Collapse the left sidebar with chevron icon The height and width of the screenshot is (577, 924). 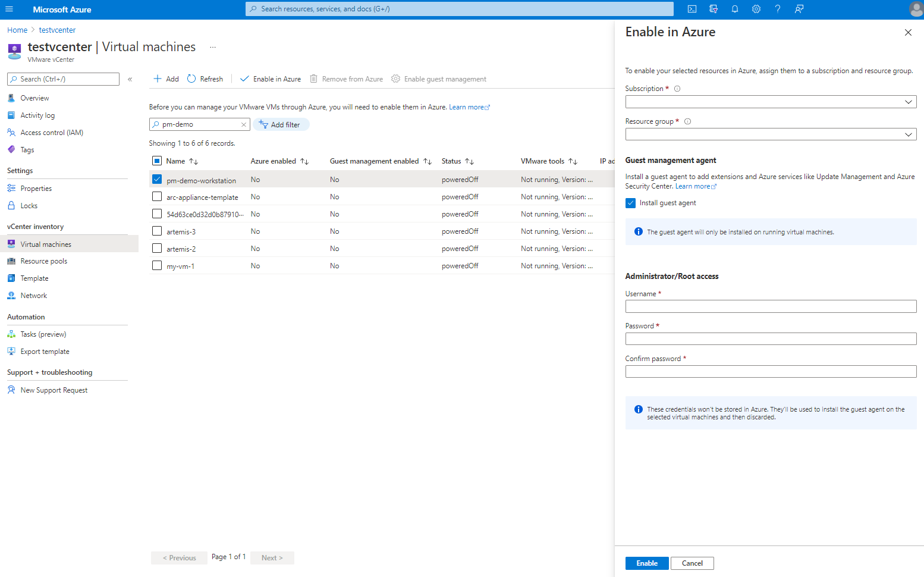(130, 79)
